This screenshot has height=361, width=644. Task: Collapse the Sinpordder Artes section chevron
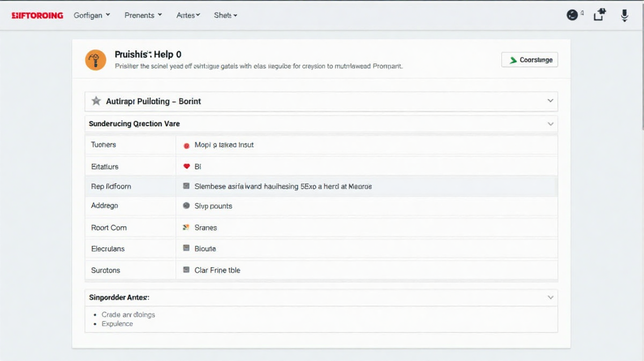(550, 297)
